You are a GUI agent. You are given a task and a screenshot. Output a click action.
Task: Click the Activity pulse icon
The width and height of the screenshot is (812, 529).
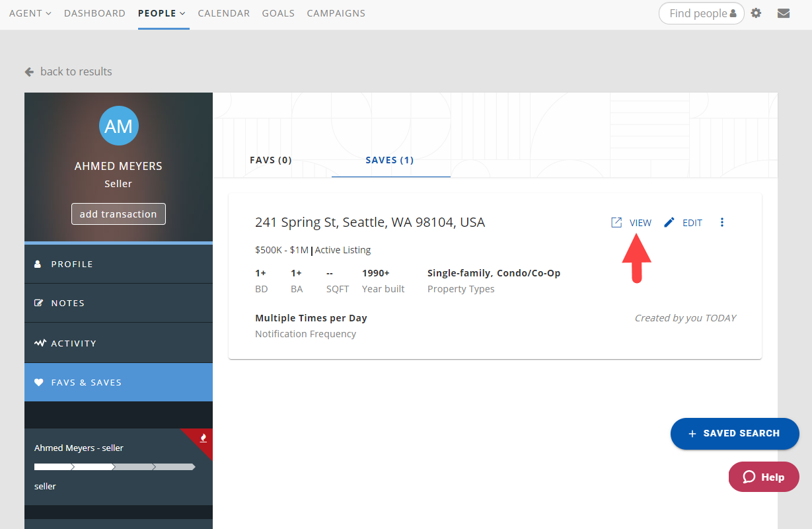click(x=40, y=343)
